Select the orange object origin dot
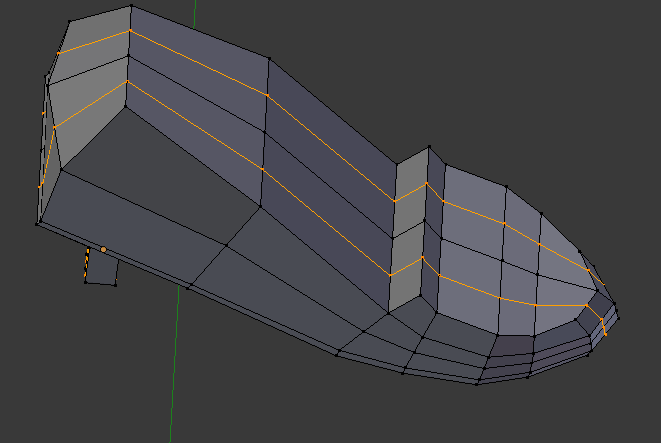This screenshot has width=661, height=443. tap(103, 250)
